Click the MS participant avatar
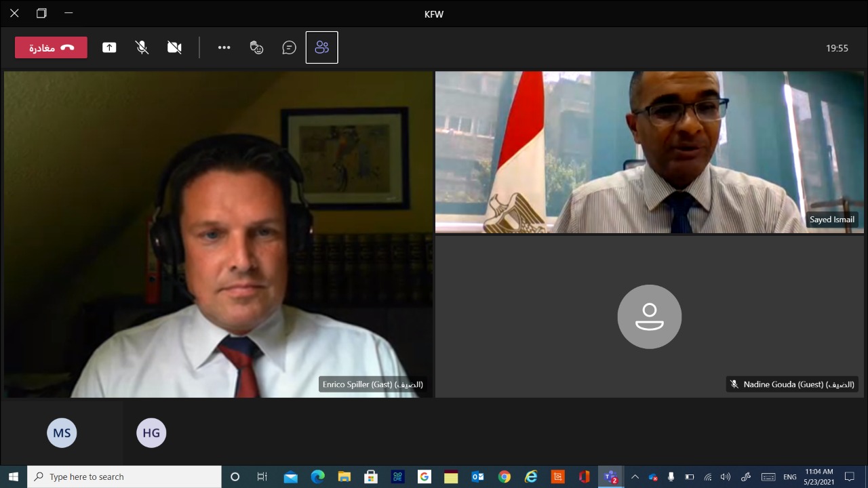 point(62,433)
